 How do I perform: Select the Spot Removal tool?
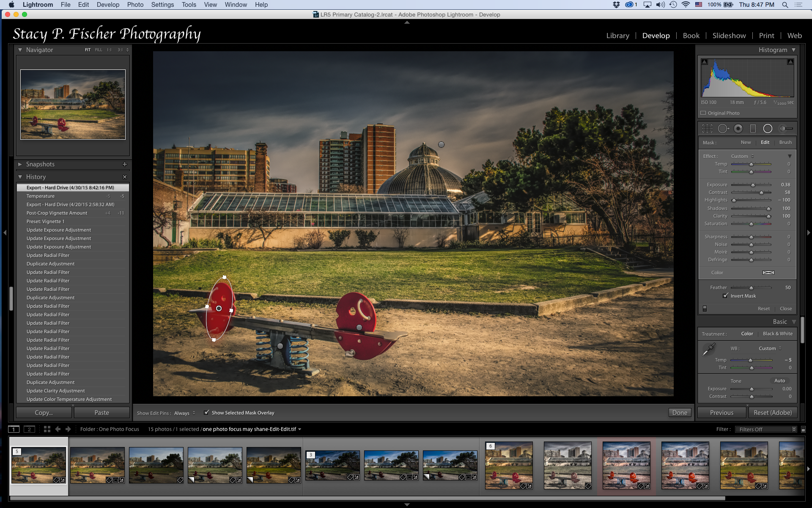coord(723,128)
